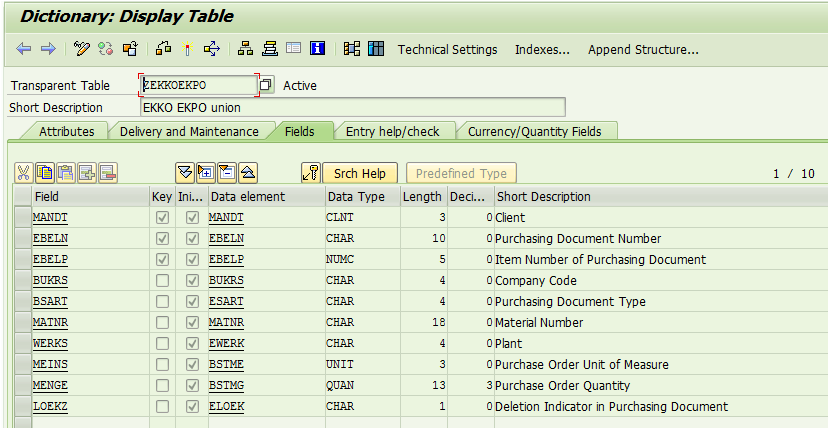Collapse all includes with double-up arrow
Image resolution: width=828 pixels, height=428 pixels.
248,173
